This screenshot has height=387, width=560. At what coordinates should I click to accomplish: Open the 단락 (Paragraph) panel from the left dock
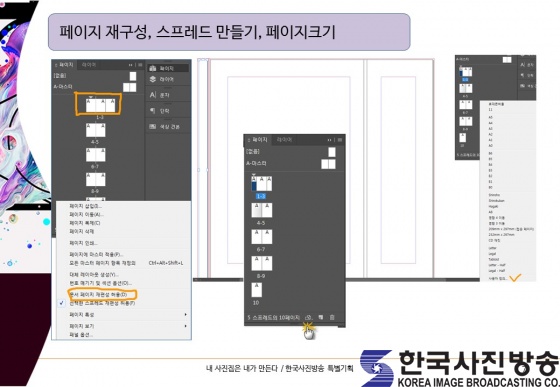[159, 111]
